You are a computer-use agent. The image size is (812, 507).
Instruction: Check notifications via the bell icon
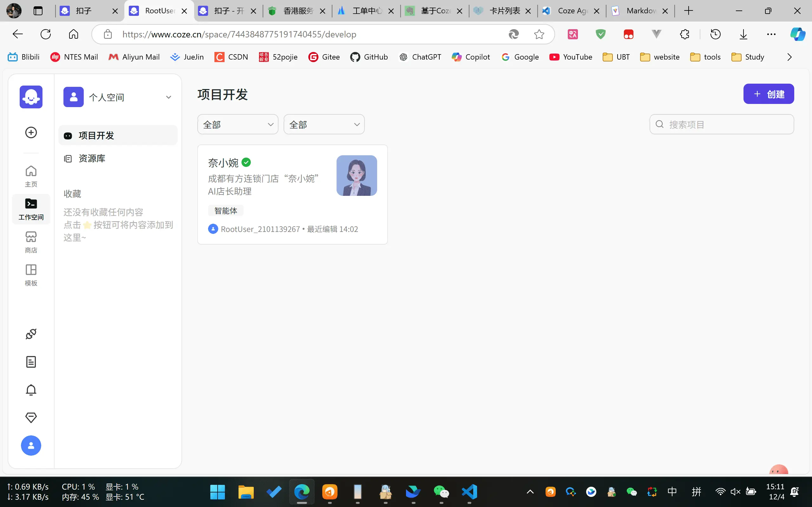coord(31,390)
